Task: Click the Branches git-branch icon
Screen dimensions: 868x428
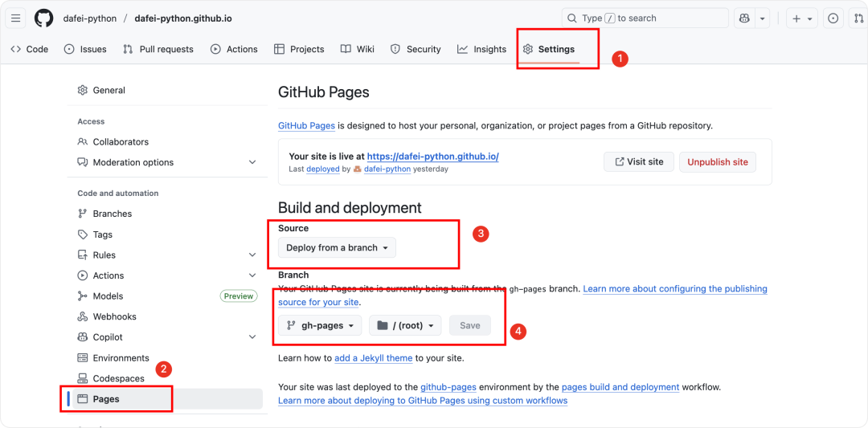Action: (x=83, y=214)
